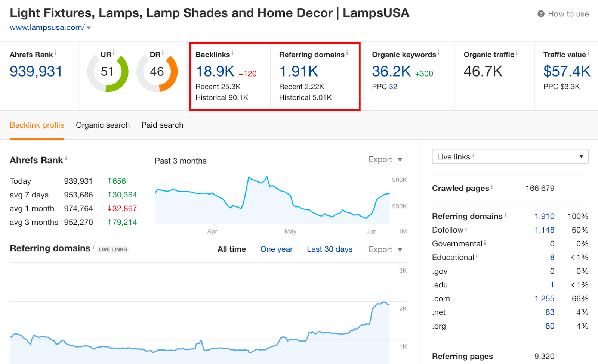Click the $57.4K Traffic value
Viewport: 598px width, 364px height.
click(567, 71)
